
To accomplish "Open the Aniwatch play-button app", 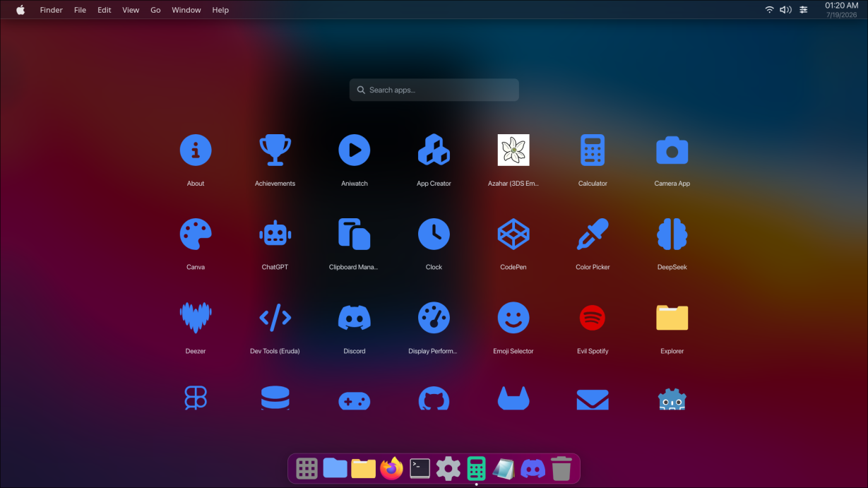I will tap(355, 150).
